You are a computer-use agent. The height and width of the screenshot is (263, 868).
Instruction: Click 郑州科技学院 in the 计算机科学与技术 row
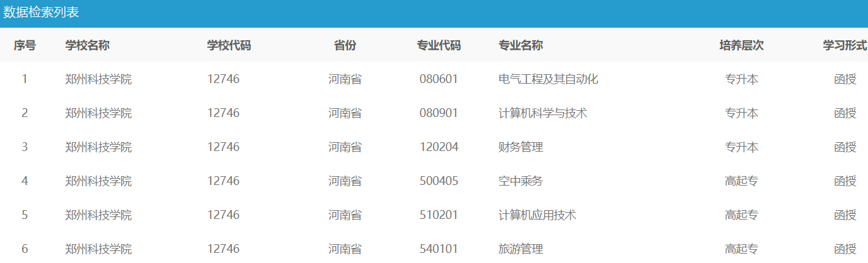(98, 113)
